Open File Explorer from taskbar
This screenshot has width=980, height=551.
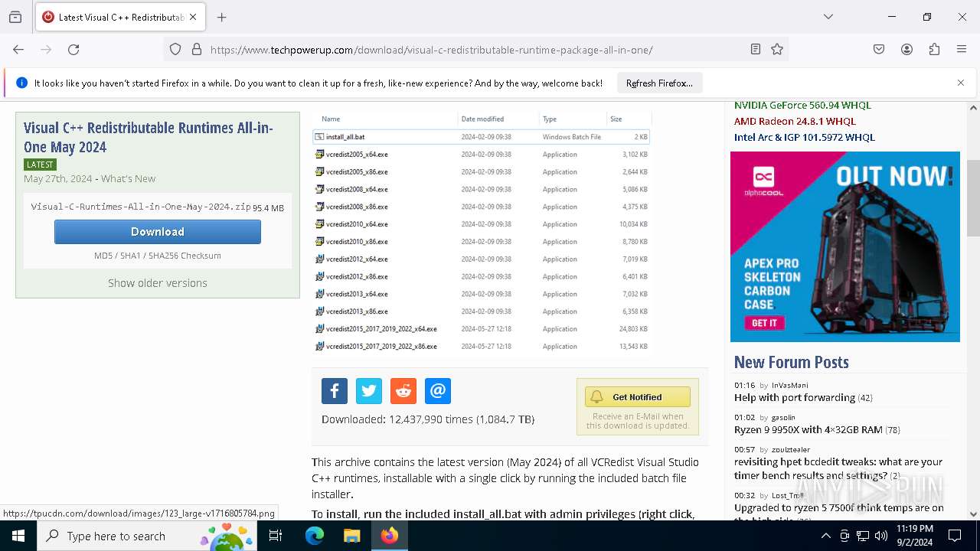351,536
